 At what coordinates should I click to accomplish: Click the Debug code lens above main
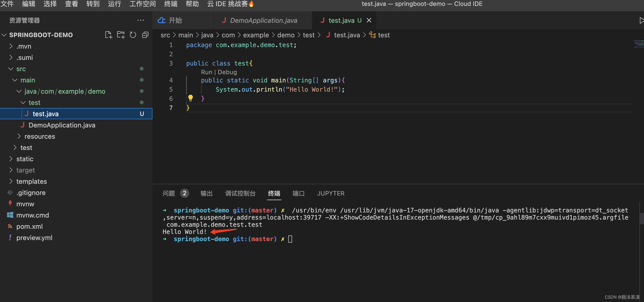227,72
